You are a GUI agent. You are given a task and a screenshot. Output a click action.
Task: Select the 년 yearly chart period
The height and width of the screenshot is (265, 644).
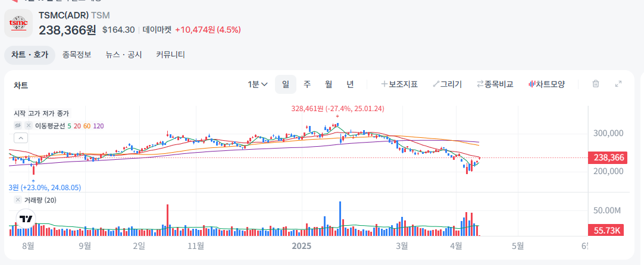(x=350, y=84)
